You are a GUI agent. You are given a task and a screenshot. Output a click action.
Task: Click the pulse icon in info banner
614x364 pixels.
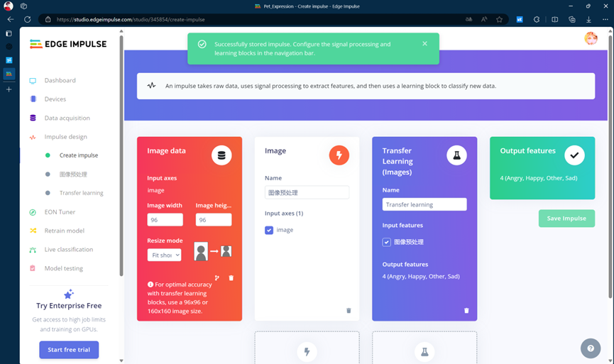click(151, 85)
